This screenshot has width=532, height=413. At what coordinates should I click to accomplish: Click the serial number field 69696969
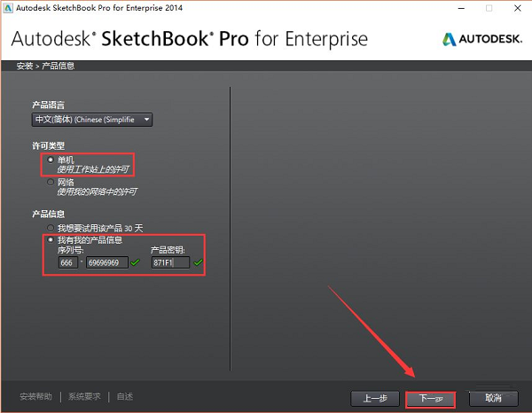[x=107, y=262]
